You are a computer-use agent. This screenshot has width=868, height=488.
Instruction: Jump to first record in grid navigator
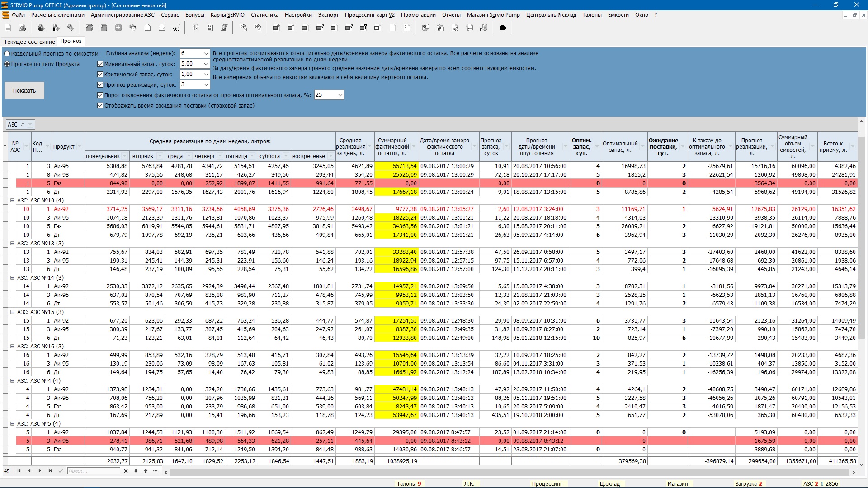(x=19, y=471)
